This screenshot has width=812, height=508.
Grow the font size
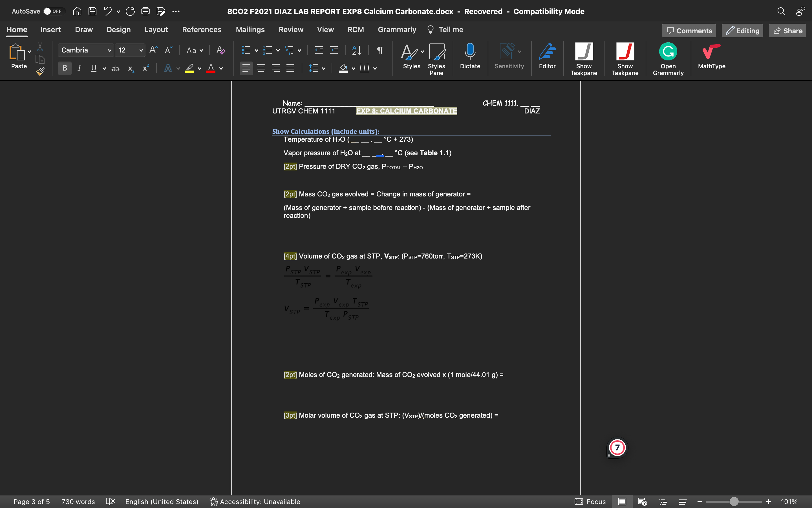(x=153, y=50)
